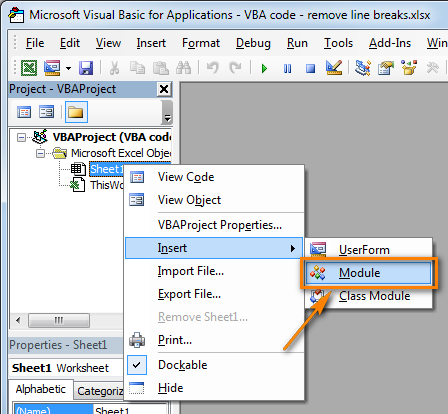Screen dimensions: 448x414
Task: Expand Insert submenu in context menu
Action: (x=214, y=248)
